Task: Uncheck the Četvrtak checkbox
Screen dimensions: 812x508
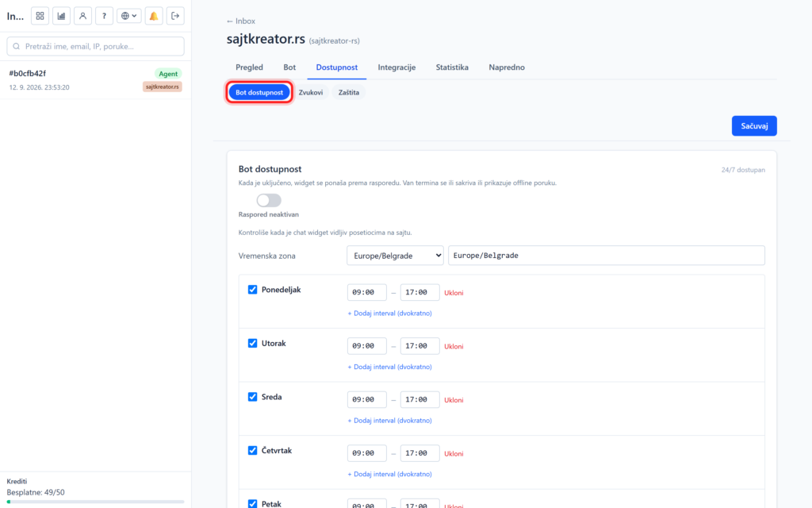Action: click(x=252, y=451)
